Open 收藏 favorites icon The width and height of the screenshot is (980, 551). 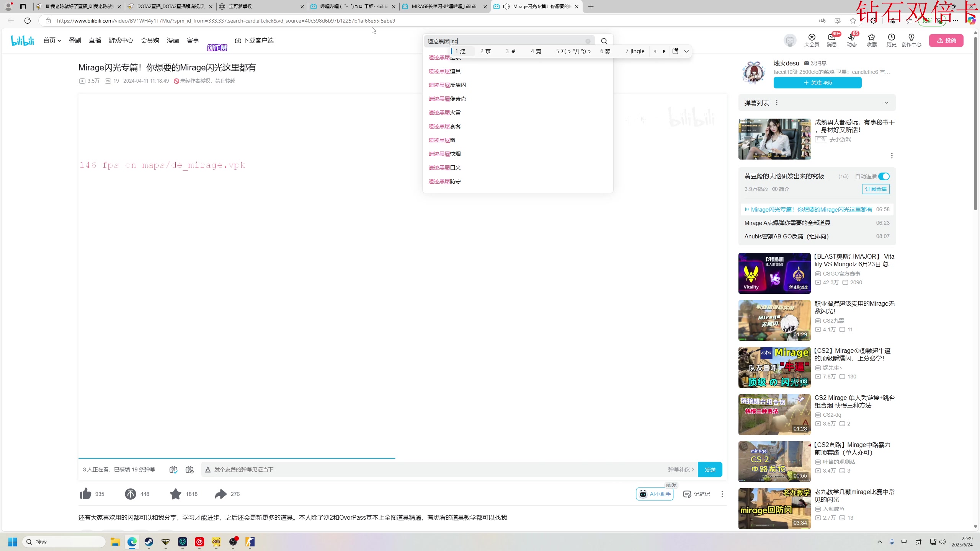[872, 40]
